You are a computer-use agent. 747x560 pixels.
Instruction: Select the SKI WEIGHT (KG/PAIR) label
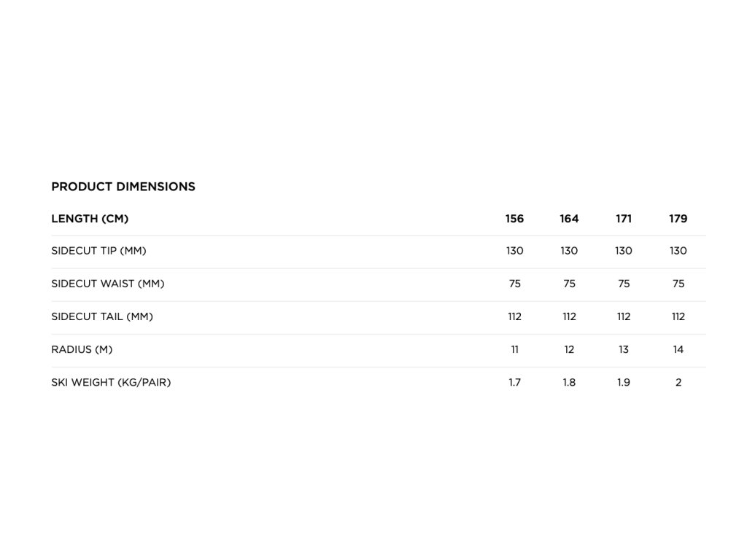[111, 382]
